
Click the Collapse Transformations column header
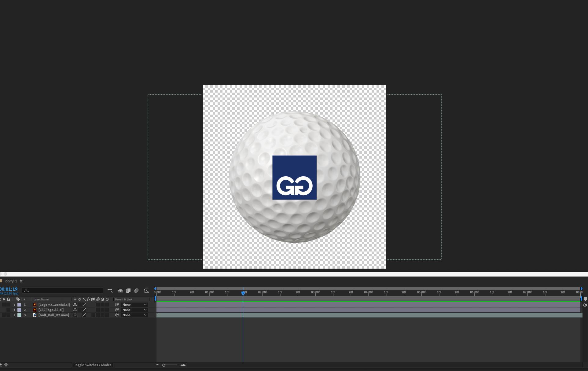point(79,299)
